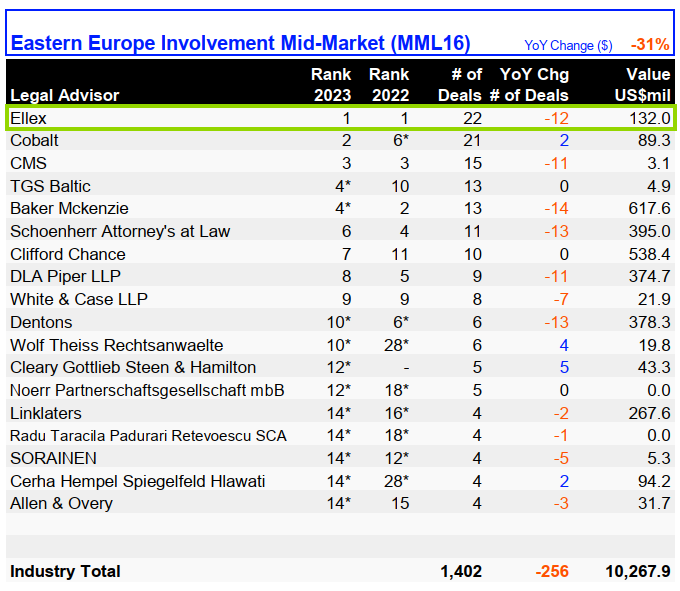This screenshot has height=591, width=680.
Task: Click White & Case's value of 21.9
Action: point(654,300)
